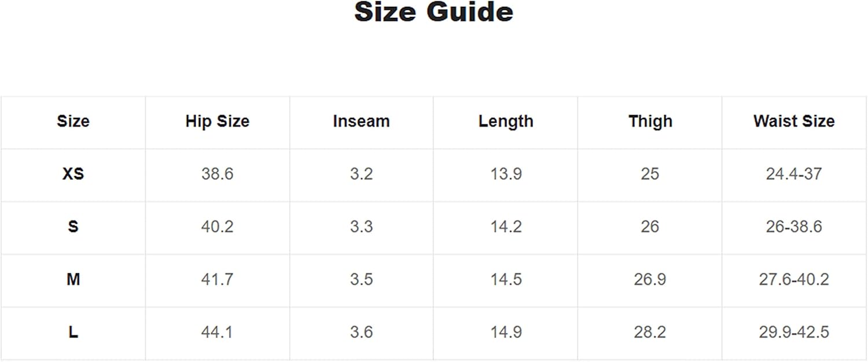Image resolution: width=868 pixels, height=362 pixels.
Task: Click the Size Guide heading
Action: click(433, 13)
